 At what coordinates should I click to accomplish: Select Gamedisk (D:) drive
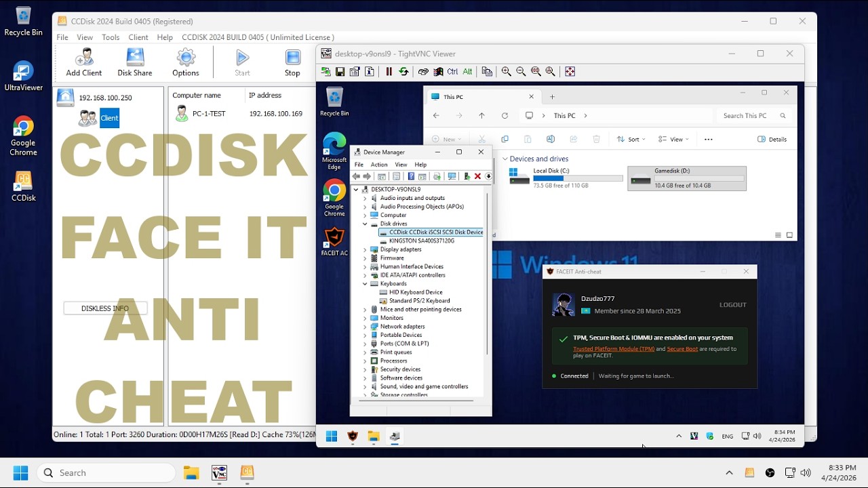coord(687,178)
